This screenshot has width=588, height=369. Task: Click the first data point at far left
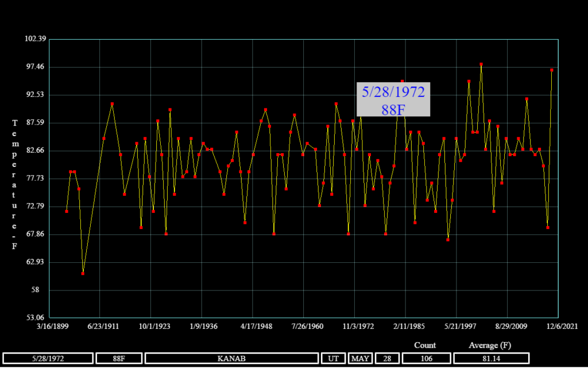point(67,212)
